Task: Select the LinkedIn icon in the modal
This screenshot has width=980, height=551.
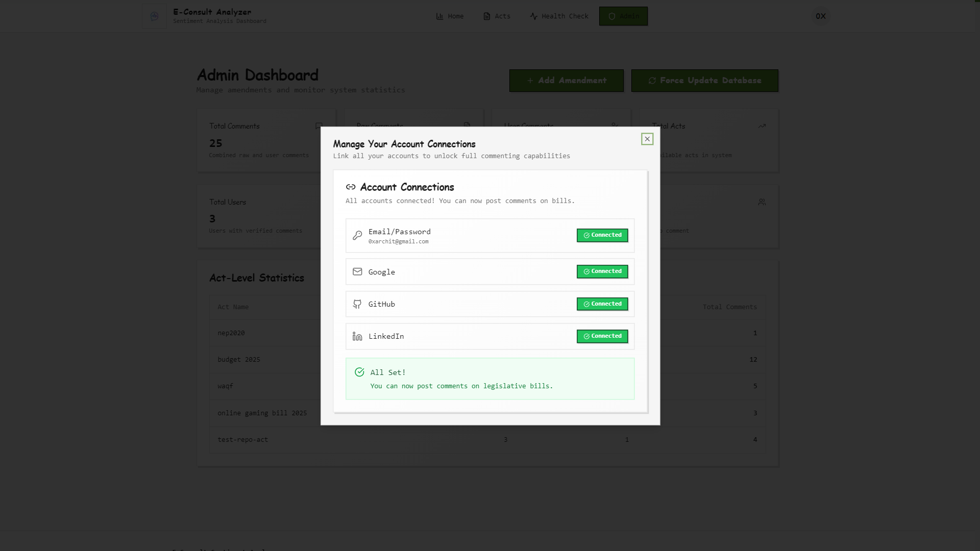Action: point(357,336)
